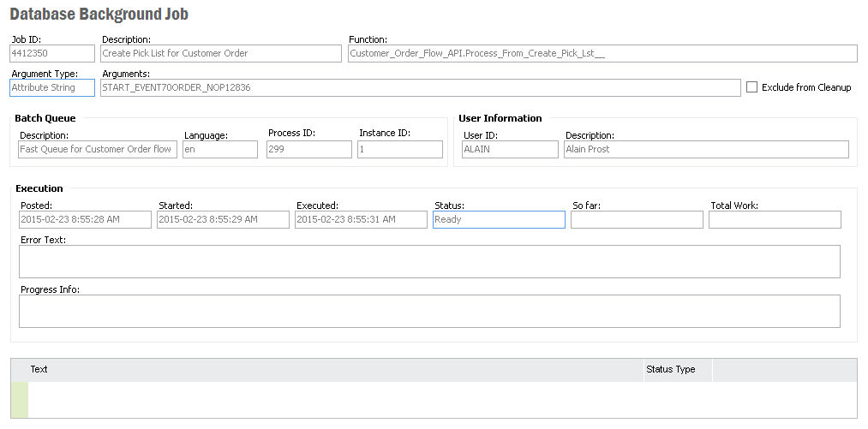Click the Language field
868x429 pixels.
220,150
